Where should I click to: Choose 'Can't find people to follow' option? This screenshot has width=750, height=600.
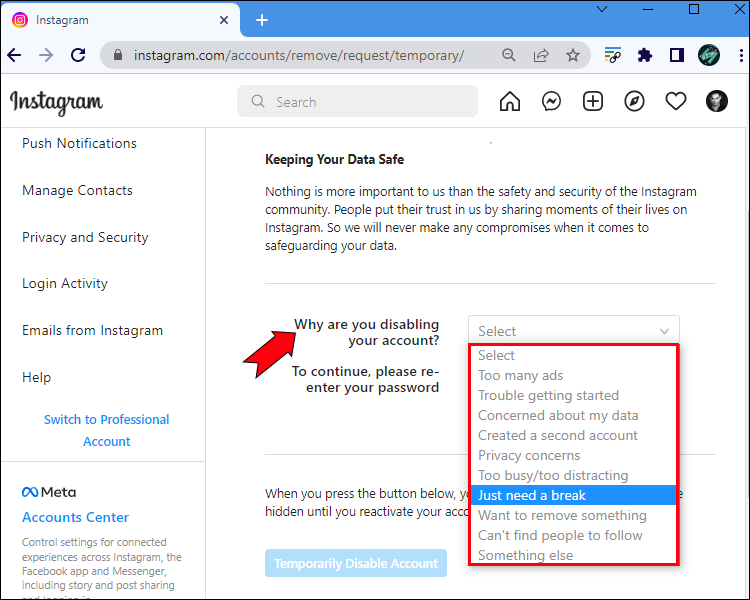[573, 535]
